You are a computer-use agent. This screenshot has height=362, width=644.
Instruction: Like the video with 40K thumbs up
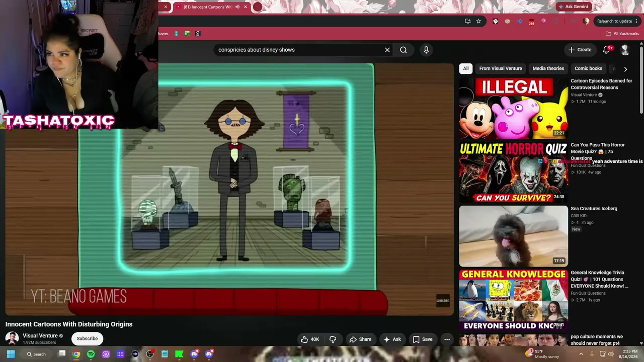coord(310,339)
